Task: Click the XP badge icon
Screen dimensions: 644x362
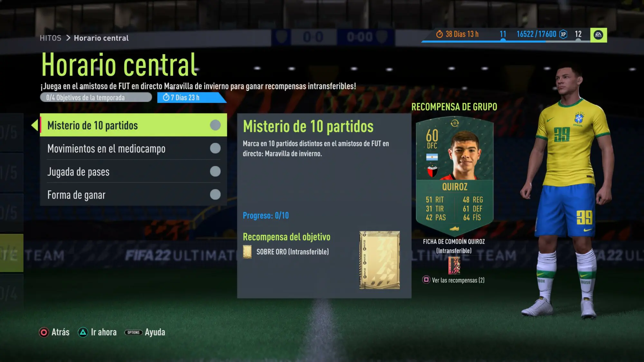Action: click(x=563, y=34)
